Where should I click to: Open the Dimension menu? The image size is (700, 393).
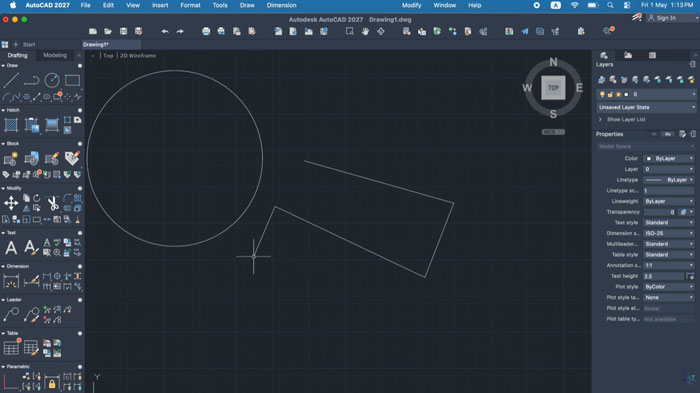click(x=281, y=5)
